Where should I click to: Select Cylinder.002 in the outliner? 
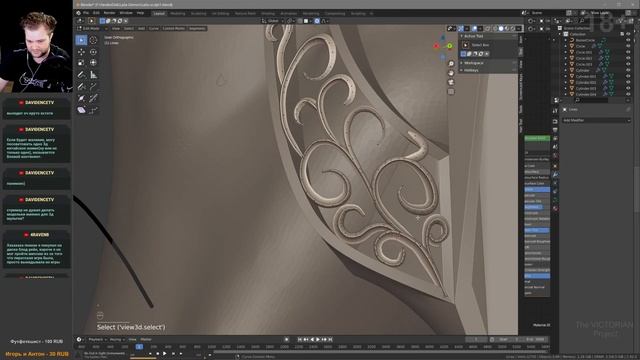(586, 82)
